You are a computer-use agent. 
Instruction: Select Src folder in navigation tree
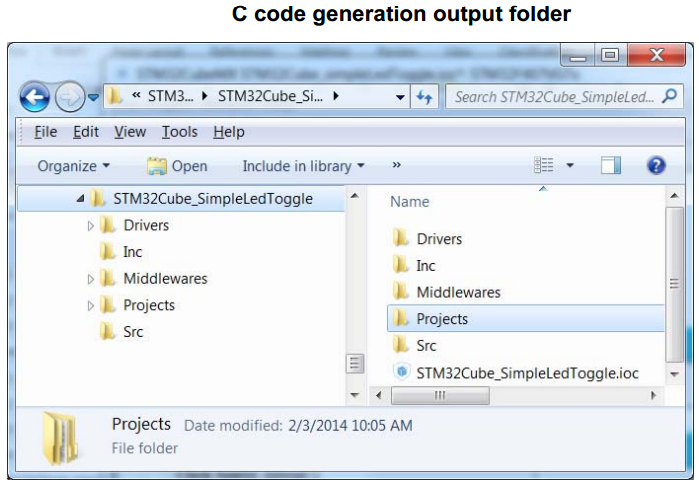[x=133, y=332]
